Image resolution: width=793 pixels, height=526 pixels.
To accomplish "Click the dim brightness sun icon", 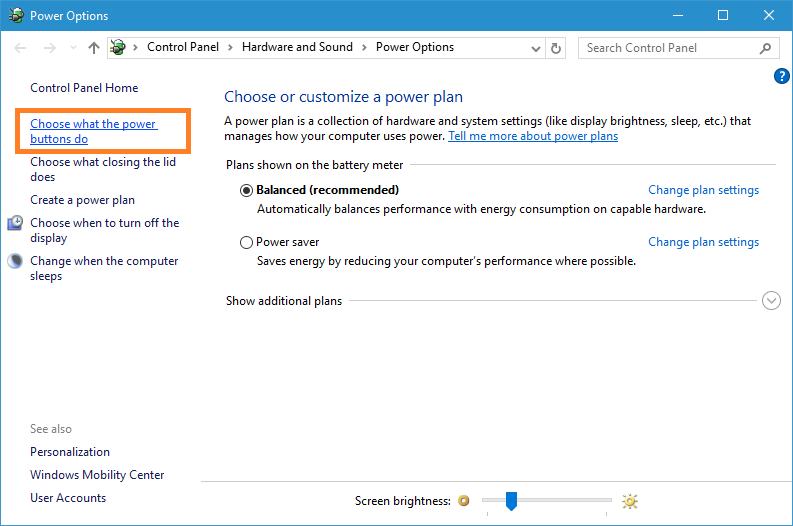I will click(x=464, y=501).
